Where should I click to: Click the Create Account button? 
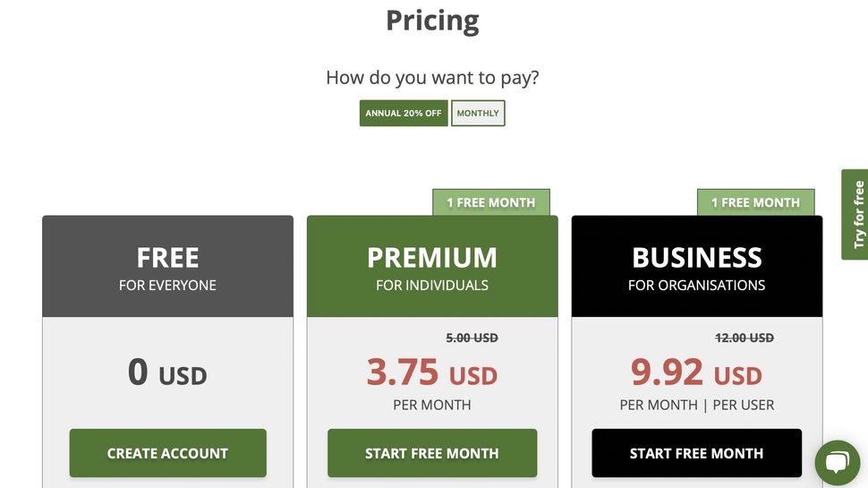(167, 453)
